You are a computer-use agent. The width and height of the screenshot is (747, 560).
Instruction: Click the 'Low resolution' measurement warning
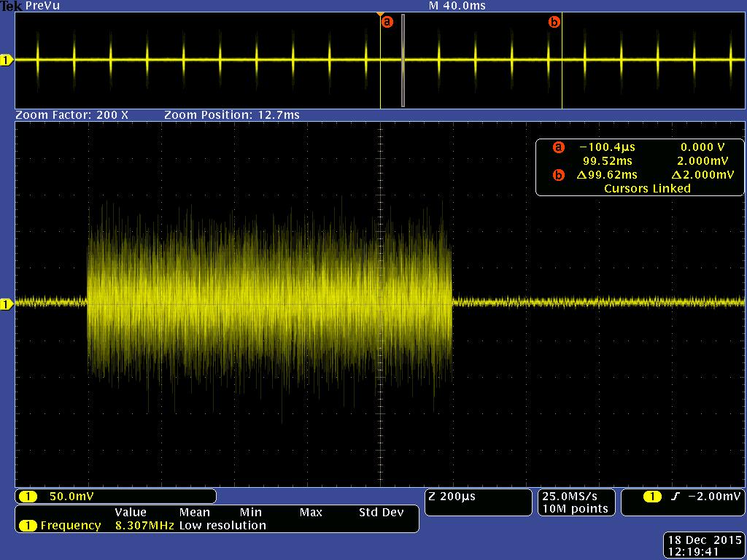point(222,526)
